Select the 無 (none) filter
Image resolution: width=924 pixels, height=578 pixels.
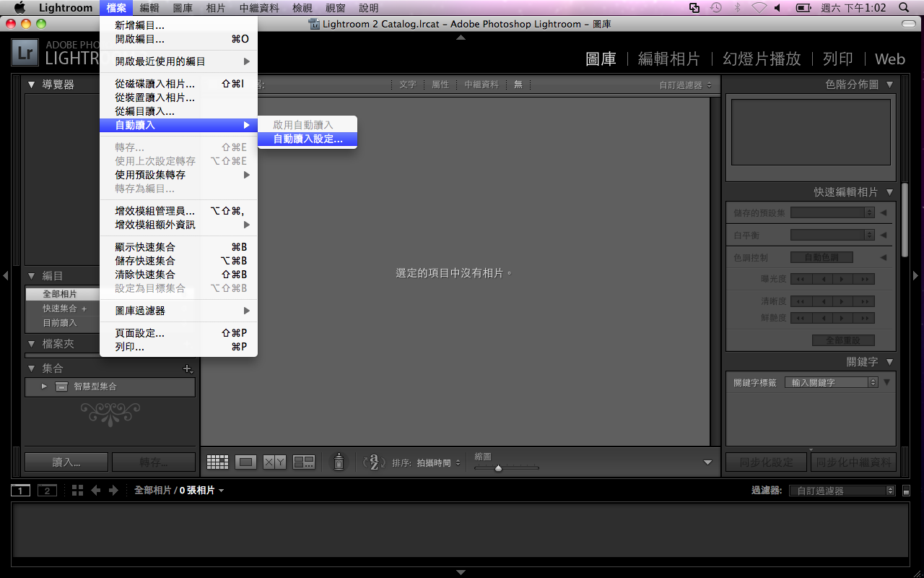pyautogui.click(x=518, y=85)
